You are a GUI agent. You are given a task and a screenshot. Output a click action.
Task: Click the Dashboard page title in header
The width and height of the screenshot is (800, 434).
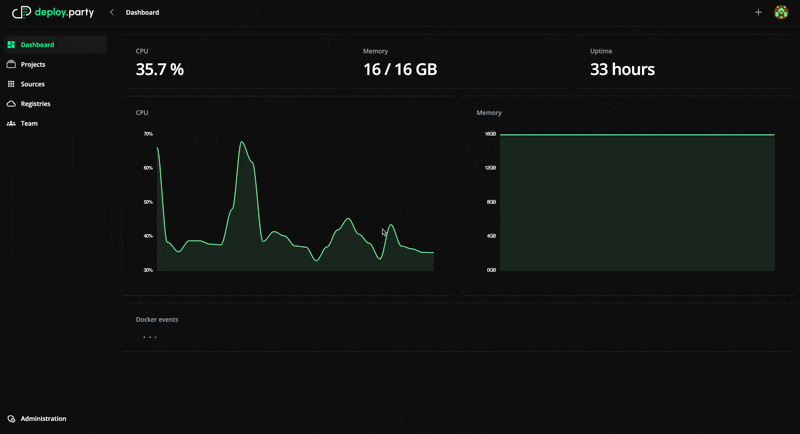[142, 13]
